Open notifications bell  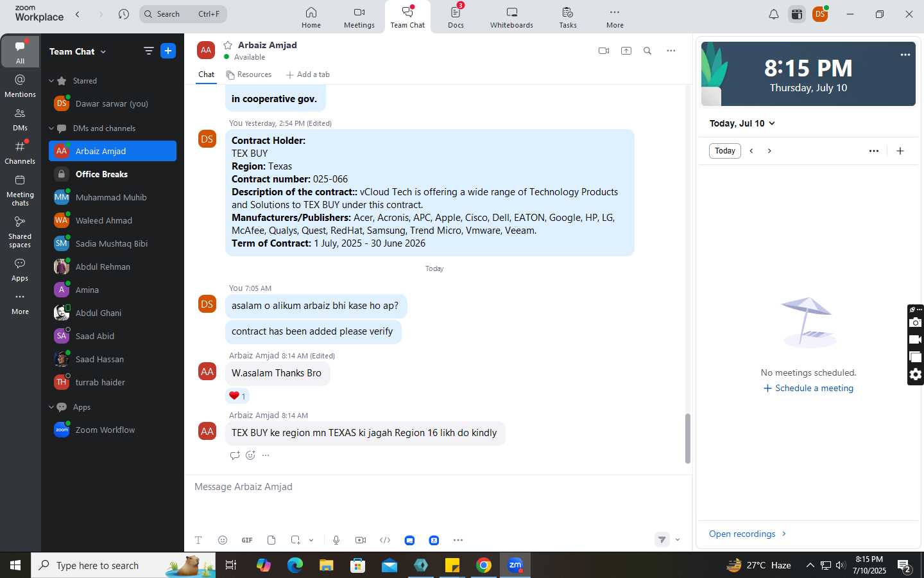click(774, 14)
